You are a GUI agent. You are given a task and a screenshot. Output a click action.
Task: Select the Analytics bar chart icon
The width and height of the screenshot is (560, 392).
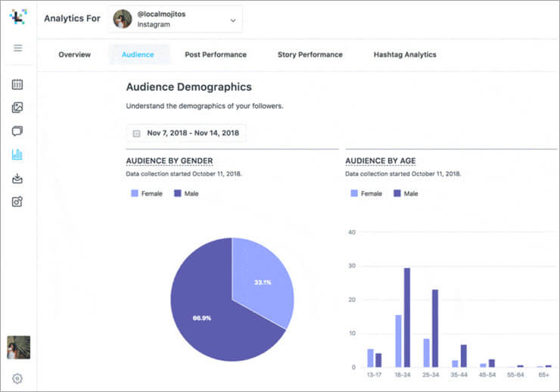click(x=17, y=154)
